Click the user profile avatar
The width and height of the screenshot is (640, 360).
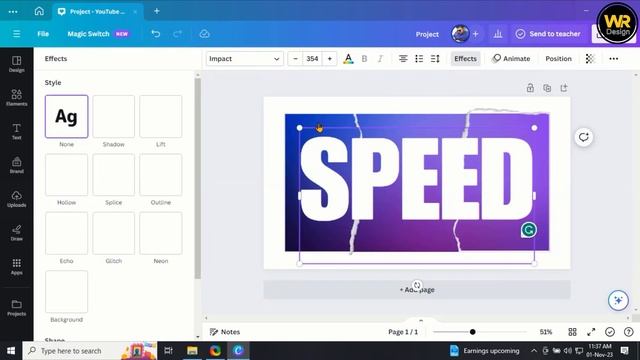460,34
